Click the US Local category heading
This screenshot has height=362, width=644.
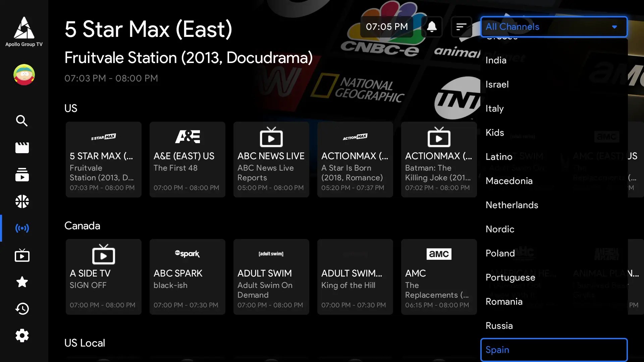85,343
